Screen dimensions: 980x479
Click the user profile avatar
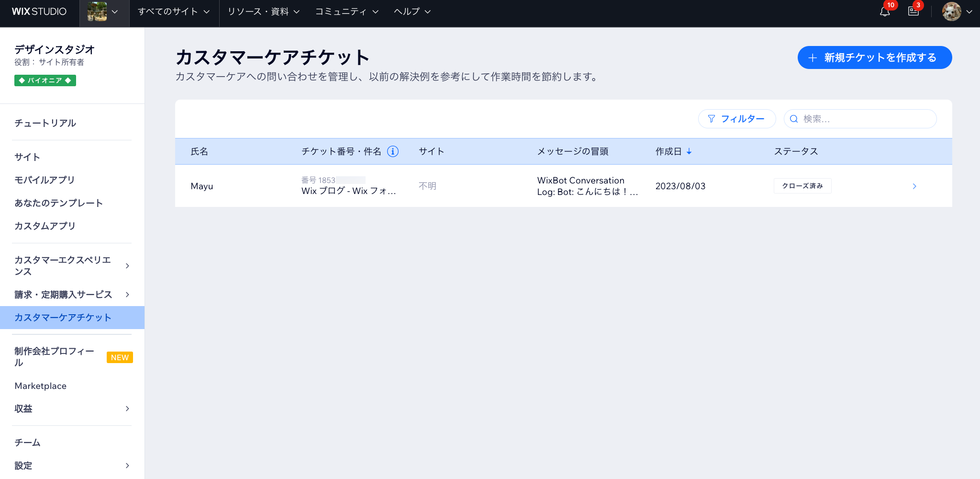(x=951, y=12)
